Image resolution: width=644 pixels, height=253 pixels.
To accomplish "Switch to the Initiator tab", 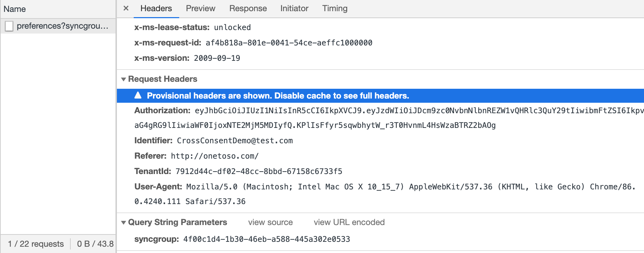I will (x=294, y=8).
